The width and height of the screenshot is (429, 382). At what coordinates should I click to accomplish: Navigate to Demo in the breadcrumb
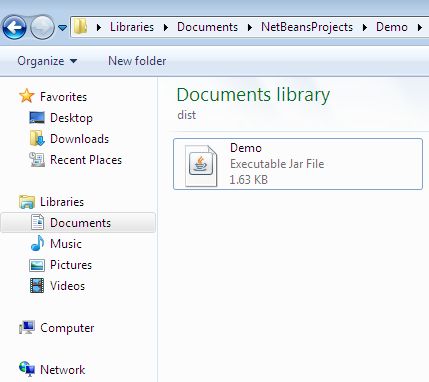[x=392, y=27]
